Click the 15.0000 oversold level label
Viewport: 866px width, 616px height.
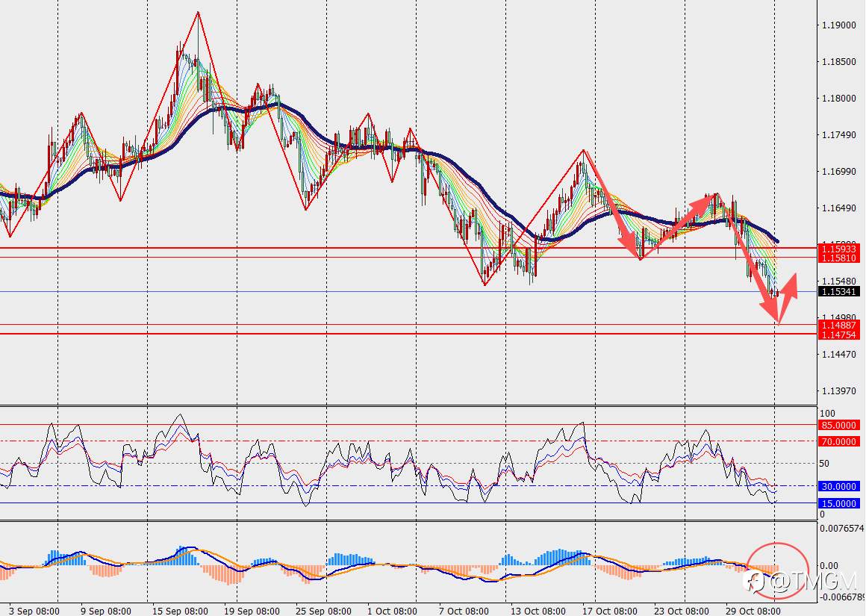(839, 503)
